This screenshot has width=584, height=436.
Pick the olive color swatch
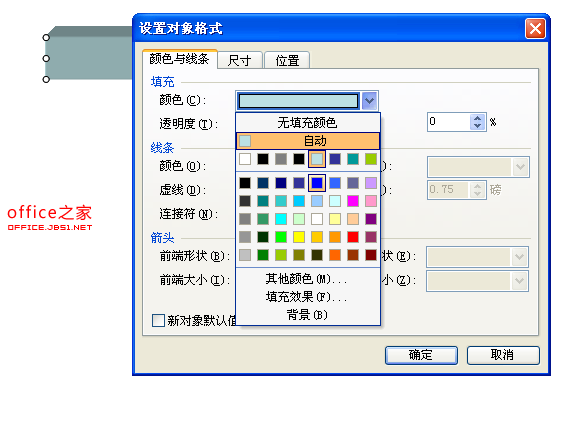coord(299,255)
